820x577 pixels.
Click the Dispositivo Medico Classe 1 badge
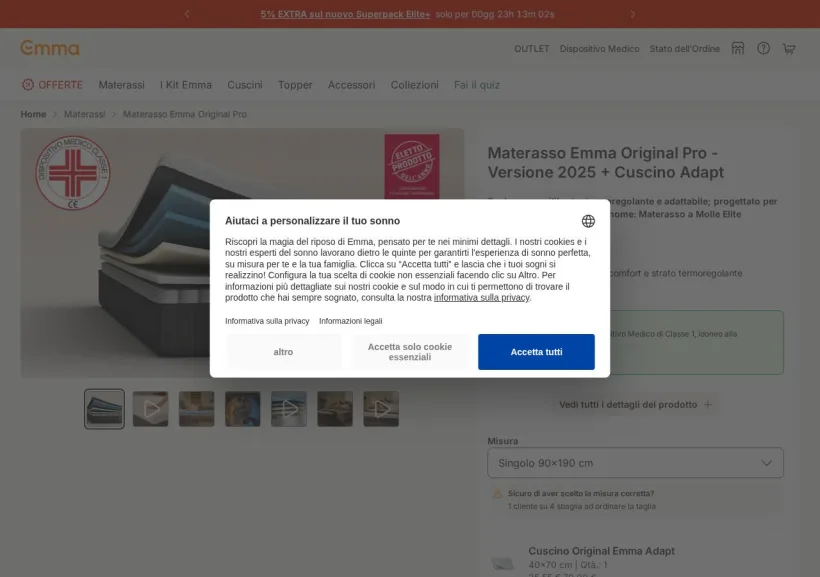pos(73,173)
